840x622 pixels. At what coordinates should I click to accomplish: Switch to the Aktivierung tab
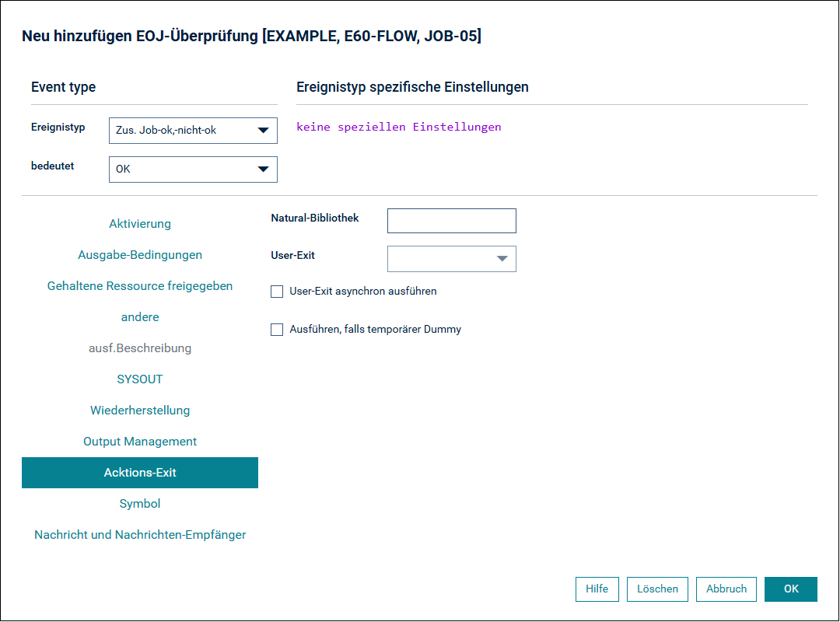click(140, 224)
